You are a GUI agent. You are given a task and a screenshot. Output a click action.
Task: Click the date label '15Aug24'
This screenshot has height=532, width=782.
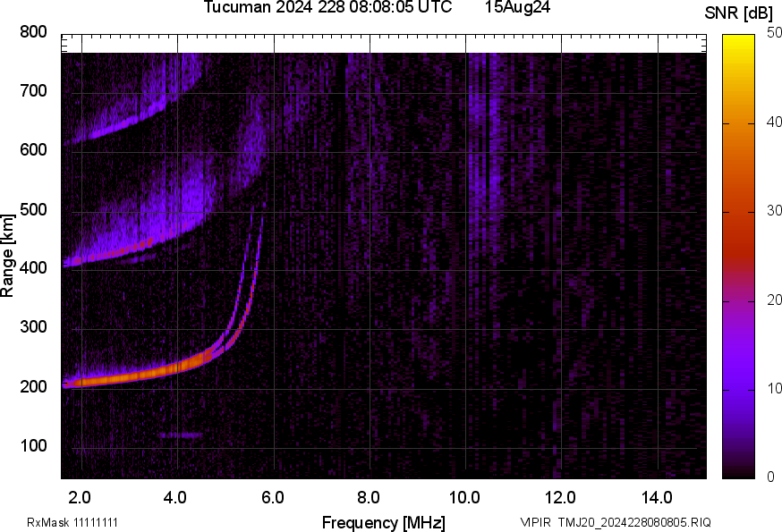pos(517,7)
